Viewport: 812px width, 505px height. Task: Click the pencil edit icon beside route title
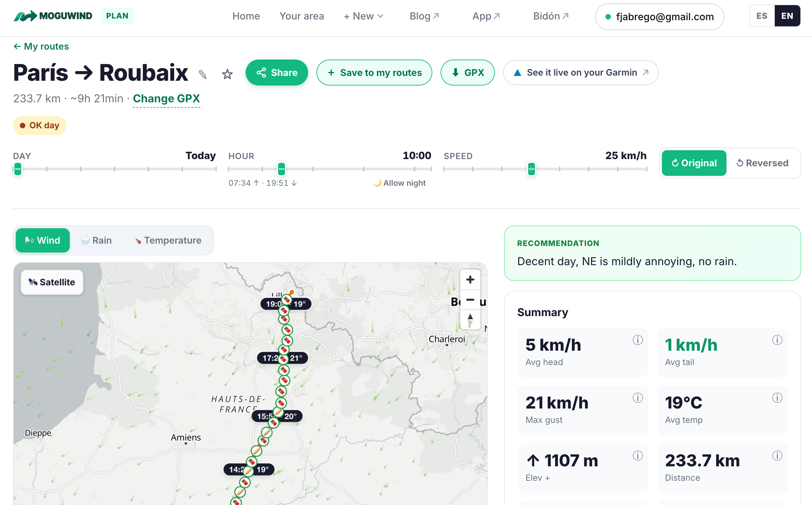[202, 74]
